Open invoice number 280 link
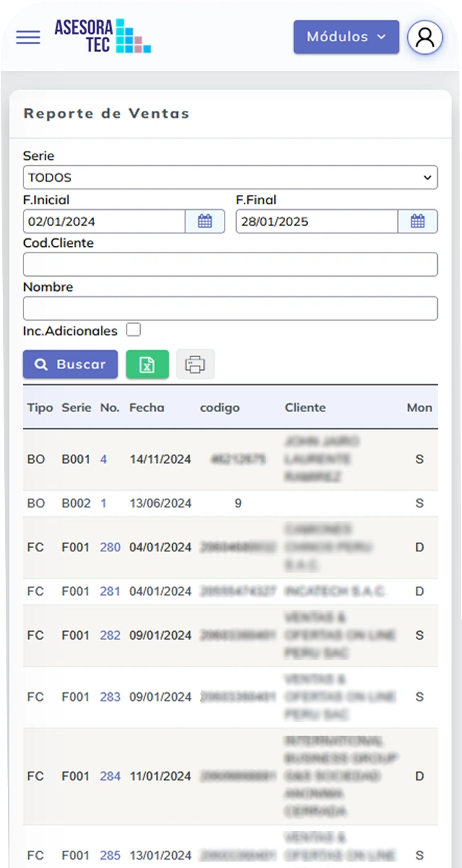 [x=110, y=547]
